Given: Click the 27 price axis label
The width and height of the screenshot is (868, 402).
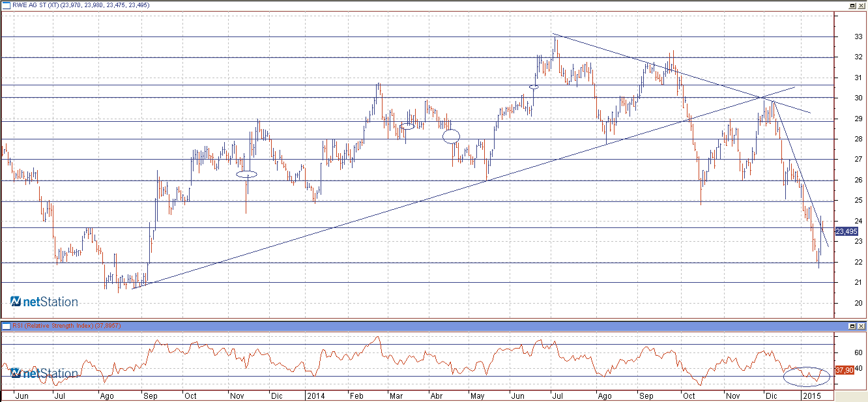Looking at the screenshot, I should 858,160.
